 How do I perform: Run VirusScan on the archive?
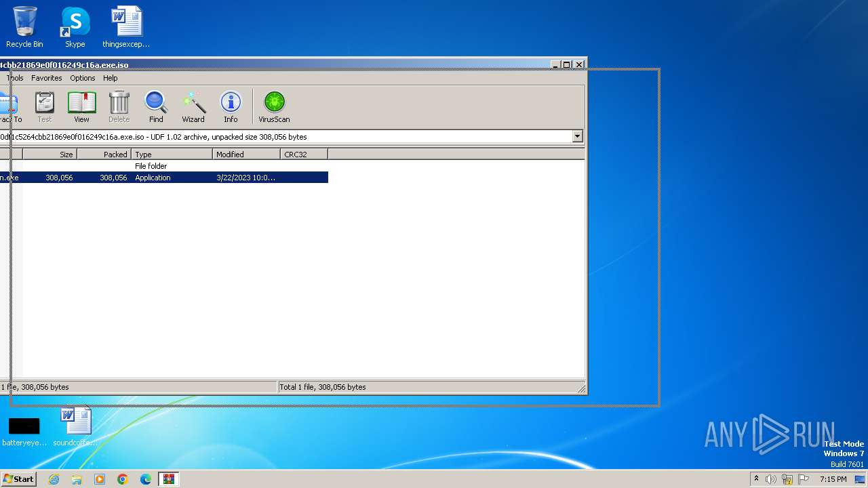click(274, 107)
